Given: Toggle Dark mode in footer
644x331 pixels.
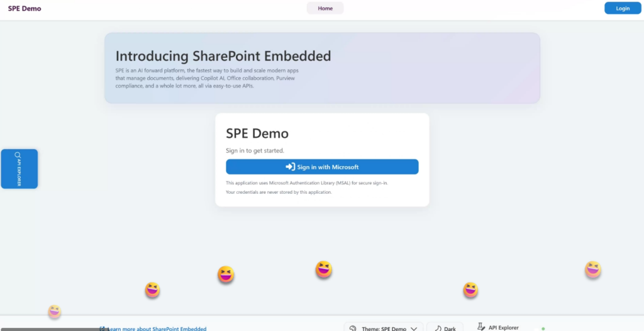Looking at the screenshot, I should (x=445, y=328).
